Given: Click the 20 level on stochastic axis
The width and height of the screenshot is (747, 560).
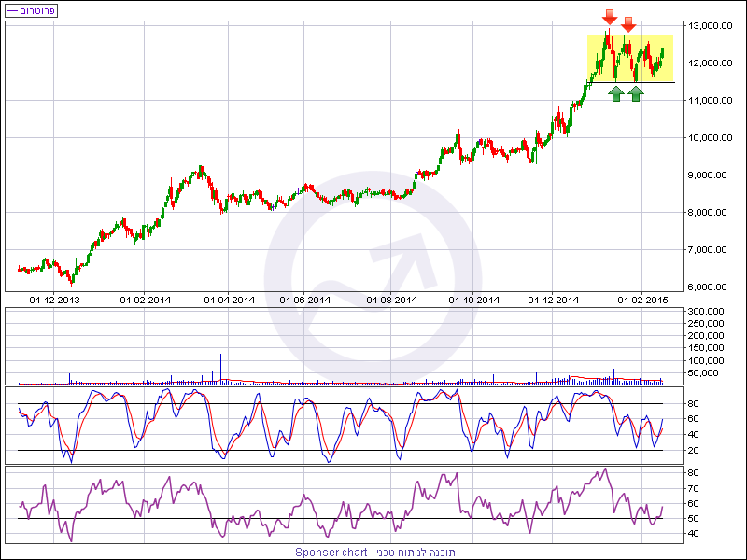Looking at the screenshot, I should [694, 450].
